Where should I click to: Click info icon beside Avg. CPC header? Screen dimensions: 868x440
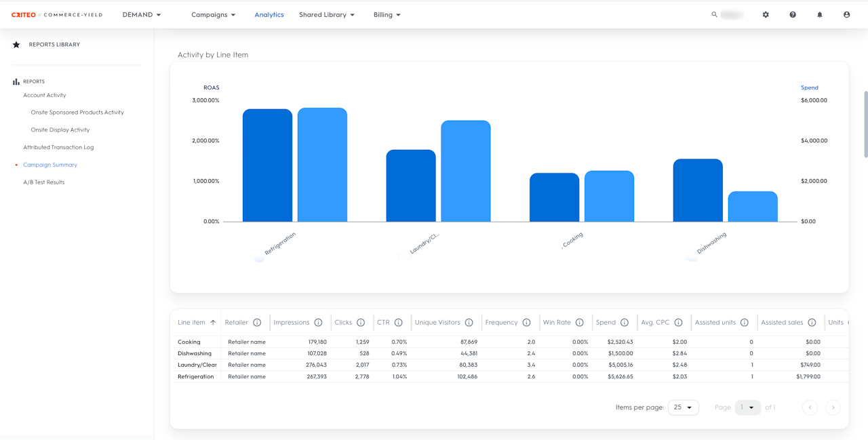pyautogui.click(x=678, y=323)
